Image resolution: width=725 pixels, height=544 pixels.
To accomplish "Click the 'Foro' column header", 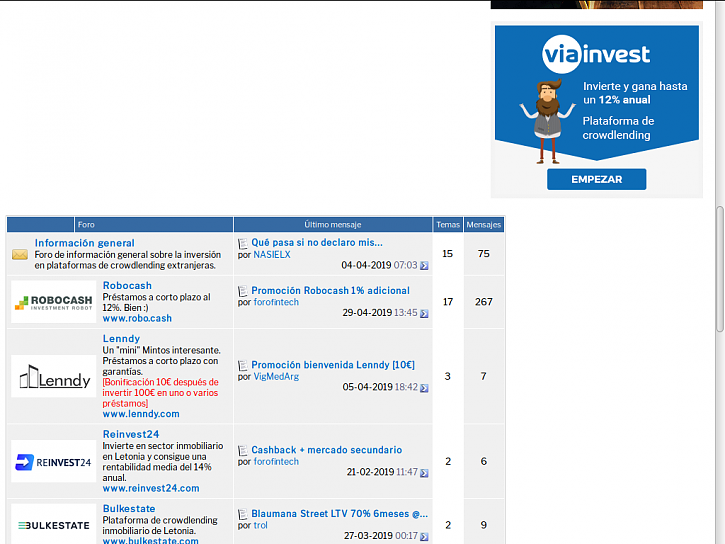I will (x=86, y=225).
